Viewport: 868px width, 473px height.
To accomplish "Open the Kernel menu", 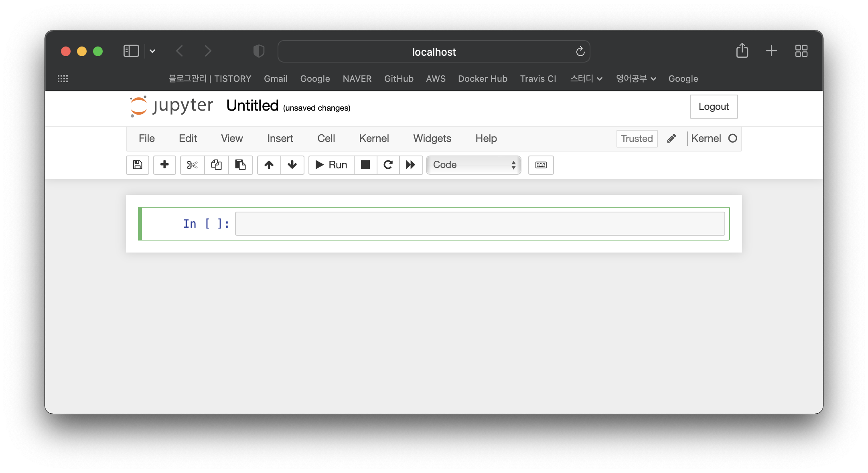I will (x=374, y=138).
